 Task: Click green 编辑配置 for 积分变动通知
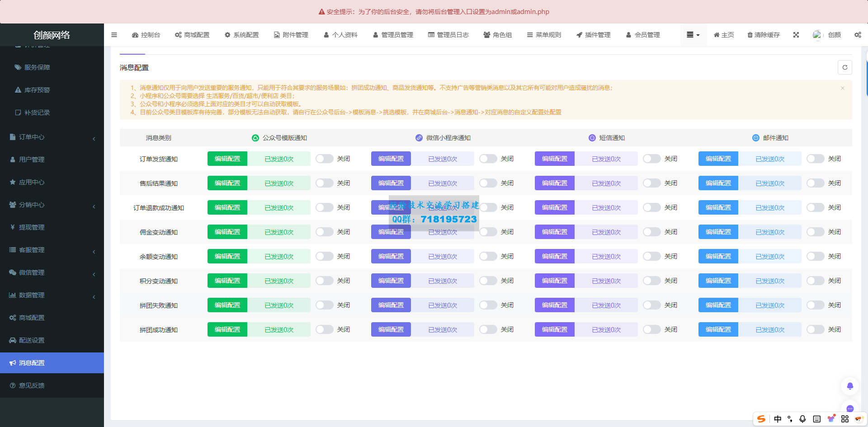coord(227,281)
